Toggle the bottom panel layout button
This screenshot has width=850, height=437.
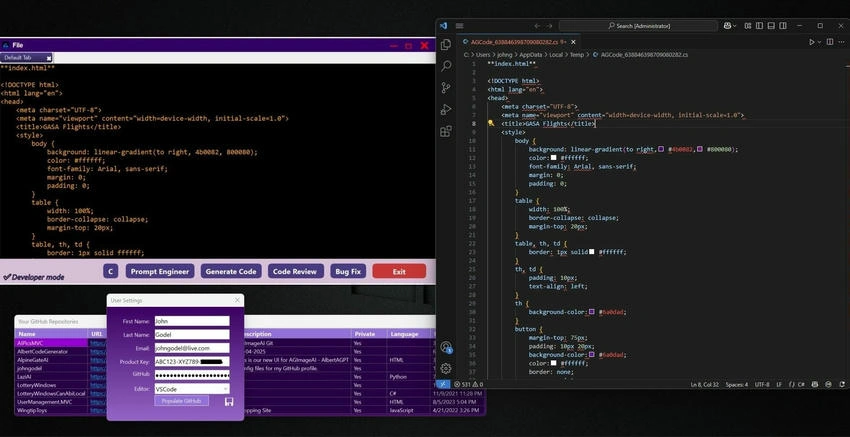770,25
